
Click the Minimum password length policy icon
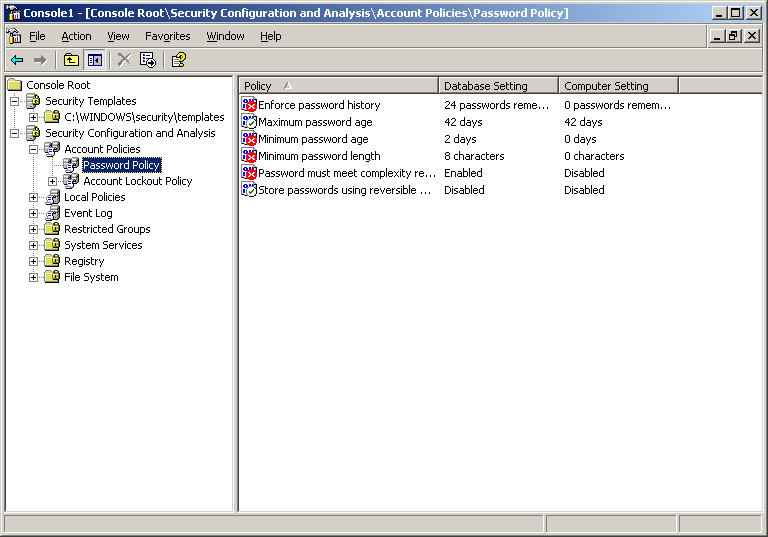pyautogui.click(x=249, y=156)
